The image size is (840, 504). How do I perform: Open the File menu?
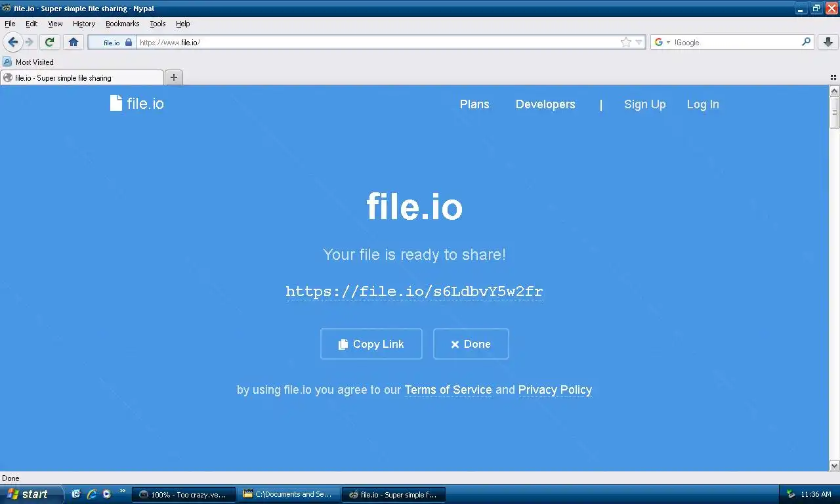tap(10, 24)
